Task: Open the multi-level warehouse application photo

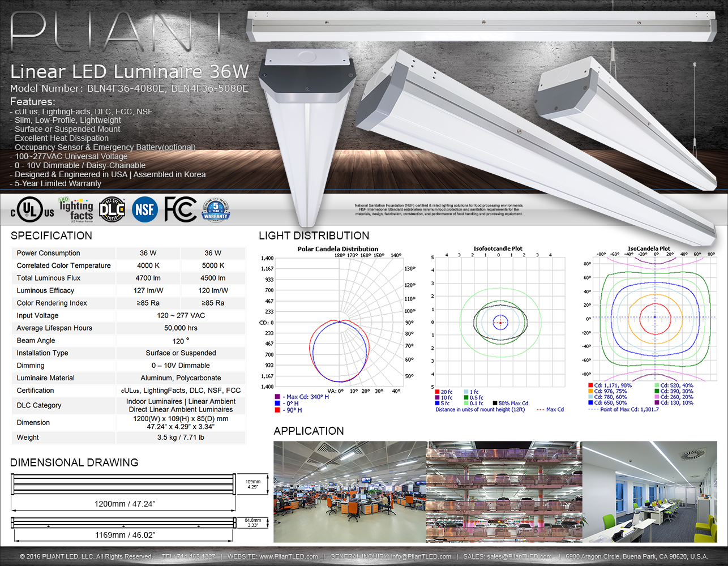Action: pos(504,492)
